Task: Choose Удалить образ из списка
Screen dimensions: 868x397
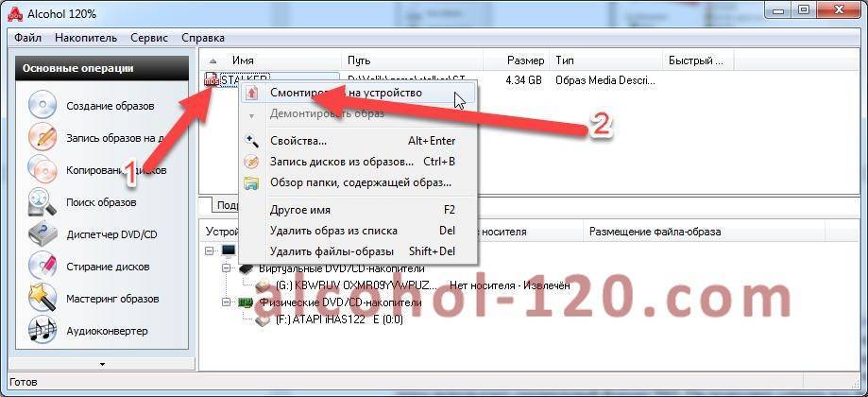Action: coord(358,231)
